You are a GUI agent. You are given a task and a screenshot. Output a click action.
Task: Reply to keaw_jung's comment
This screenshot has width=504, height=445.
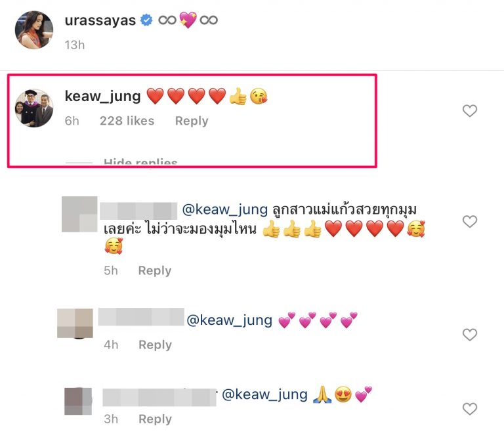[192, 121]
